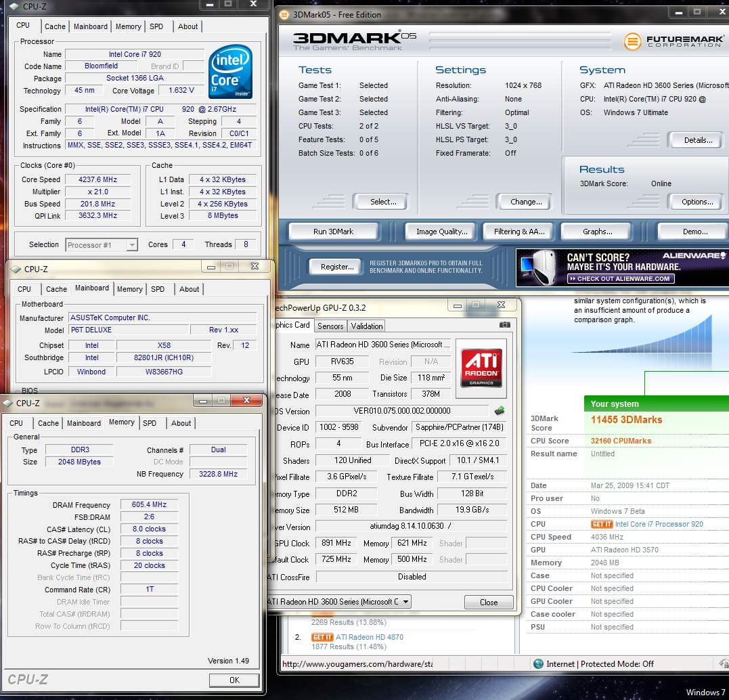Click the Options... results button
This screenshot has width=729, height=700.
(x=696, y=202)
